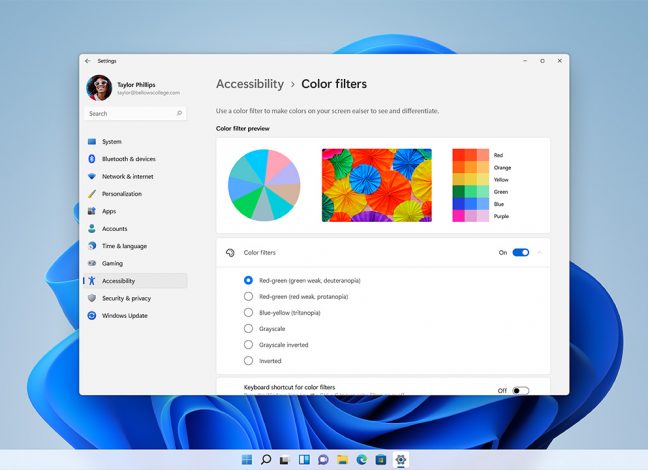Click the Orange swatch label text
Viewport: 648px width, 470px height.
(x=503, y=167)
